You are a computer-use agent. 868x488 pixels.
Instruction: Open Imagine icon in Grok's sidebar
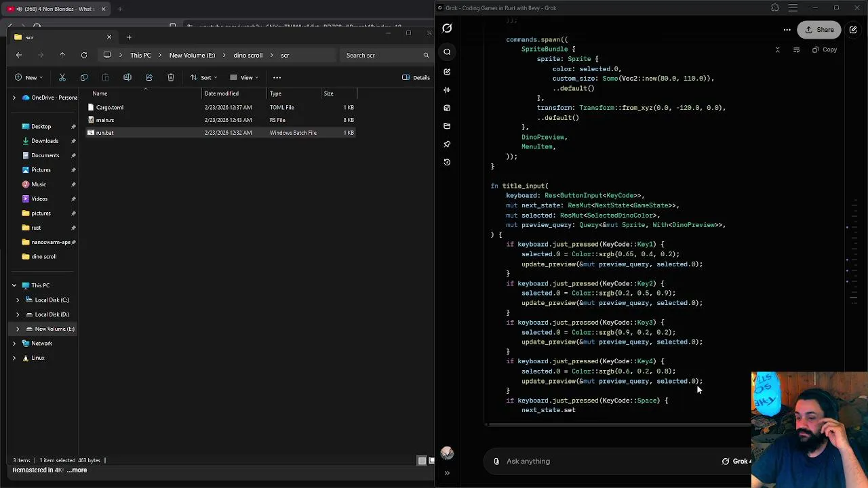pyautogui.click(x=447, y=108)
